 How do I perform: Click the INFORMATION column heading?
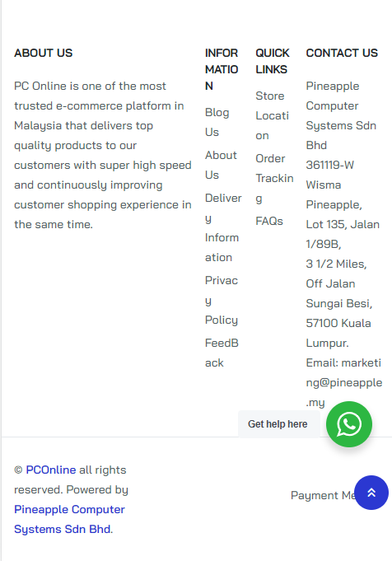(x=222, y=69)
